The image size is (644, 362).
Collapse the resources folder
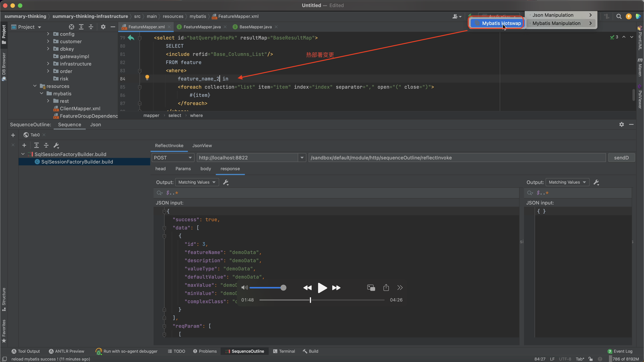[35, 86]
